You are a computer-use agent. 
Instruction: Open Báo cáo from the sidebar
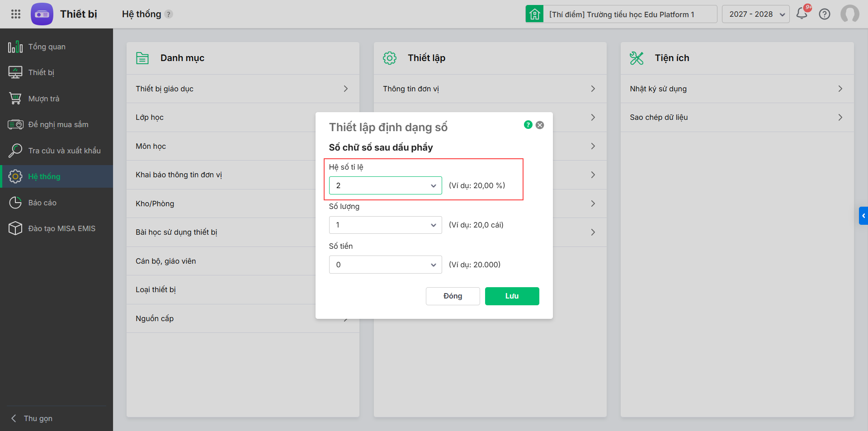click(x=42, y=203)
